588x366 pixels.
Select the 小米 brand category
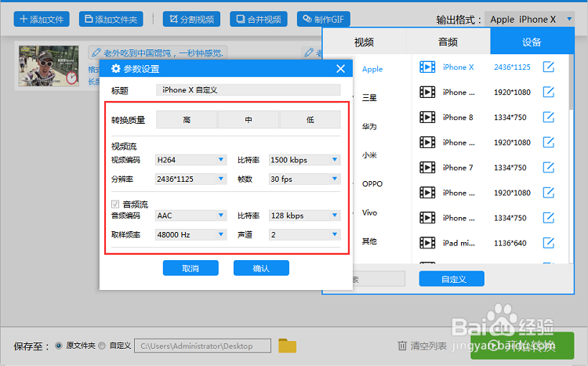369,155
